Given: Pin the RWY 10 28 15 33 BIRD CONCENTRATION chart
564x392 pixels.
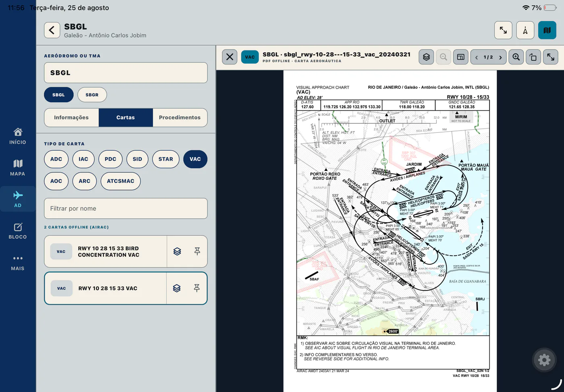Looking at the screenshot, I should [197, 251].
